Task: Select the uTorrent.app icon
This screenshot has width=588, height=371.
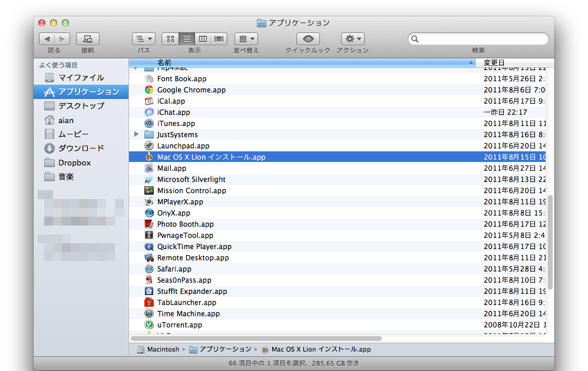Action: [x=149, y=324]
